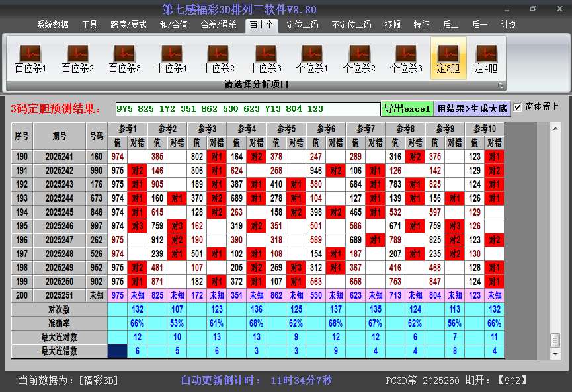Click the red 对3 cell in row 198

click(x=296, y=268)
